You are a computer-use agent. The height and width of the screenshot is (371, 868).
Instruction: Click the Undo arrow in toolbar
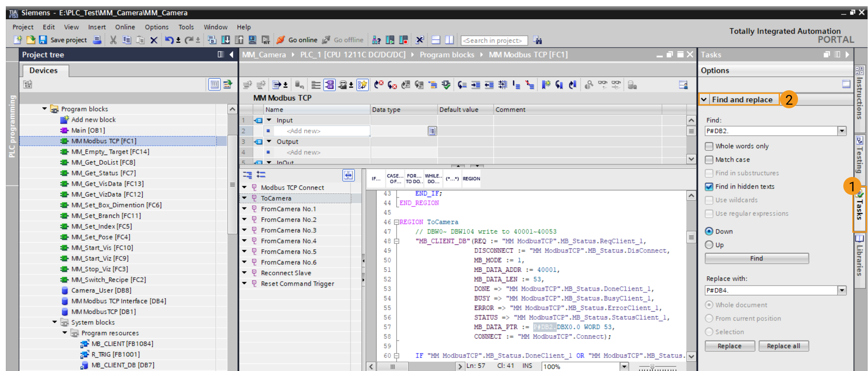(169, 40)
